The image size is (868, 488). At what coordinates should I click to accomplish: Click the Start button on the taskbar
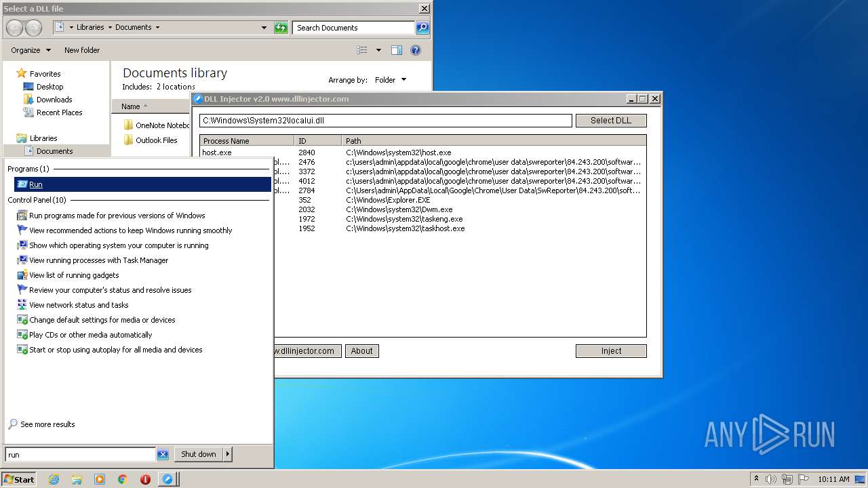point(19,479)
